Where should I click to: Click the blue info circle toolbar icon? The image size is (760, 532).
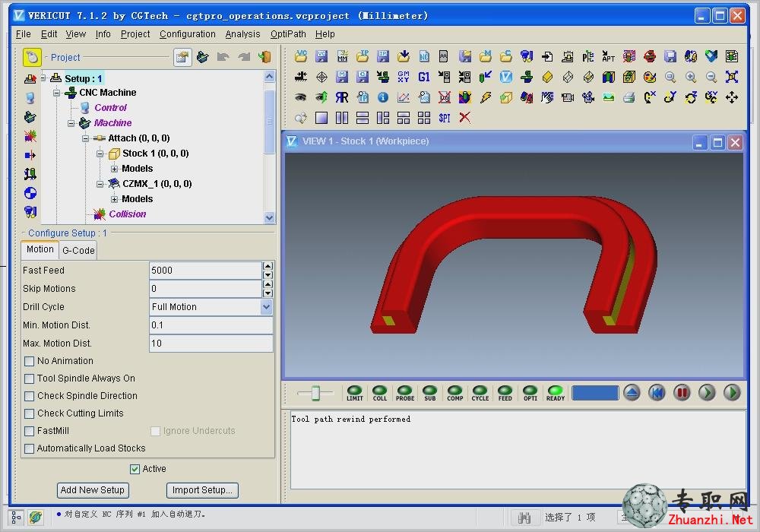coord(383,97)
